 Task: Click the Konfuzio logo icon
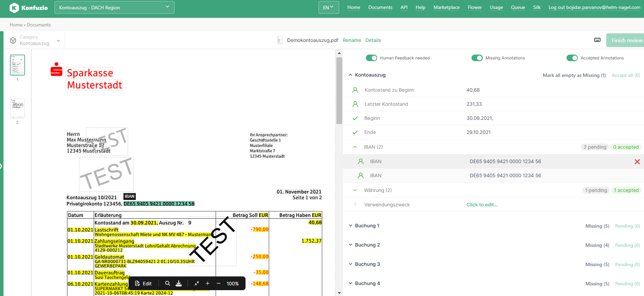[14, 8]
